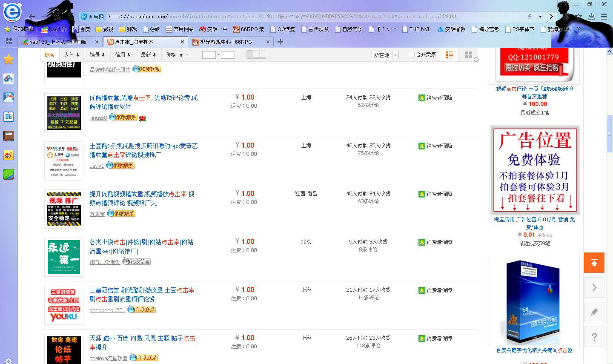613x364 pixels.
Task: Open the sidebar green leaf icon
Action: pyautogui.click(x=9, y=174)
